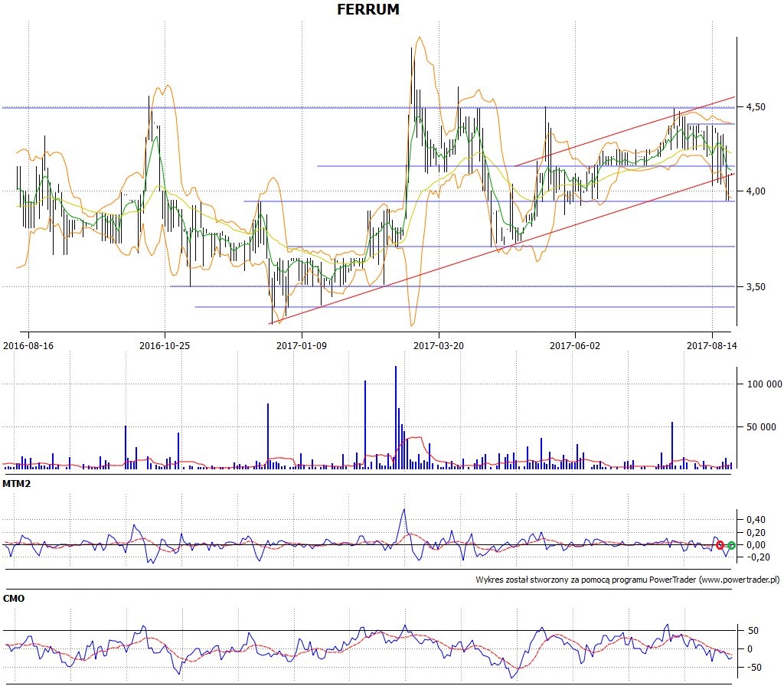Click the 3,50 price axis label
The image size is (784, 686).
[756, 286]
